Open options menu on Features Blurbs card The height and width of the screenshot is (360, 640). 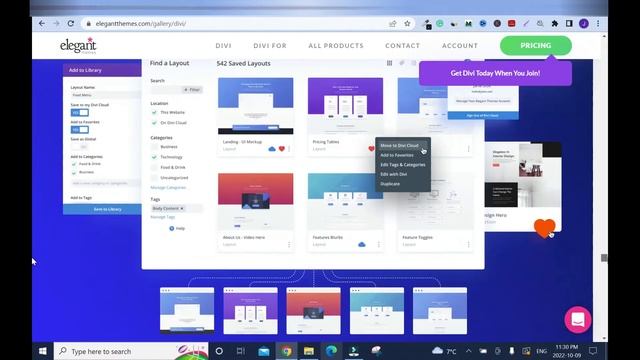[379, 244]
